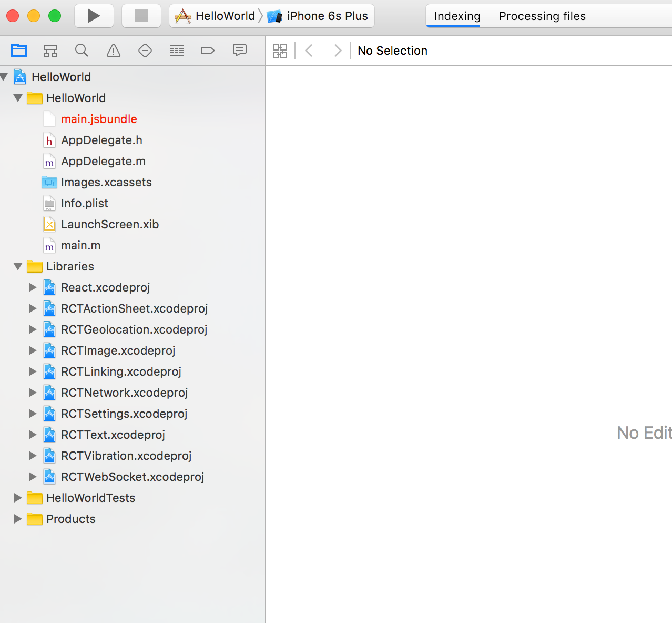Select HelloWorld scheme in toolbar
Viewport: 672px width, 623px height.
click(216, 16)
